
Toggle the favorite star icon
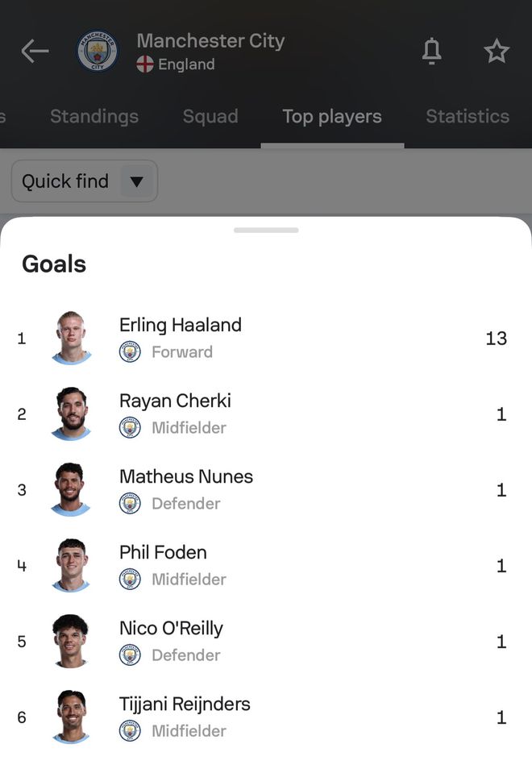click(x=497, y=52)
